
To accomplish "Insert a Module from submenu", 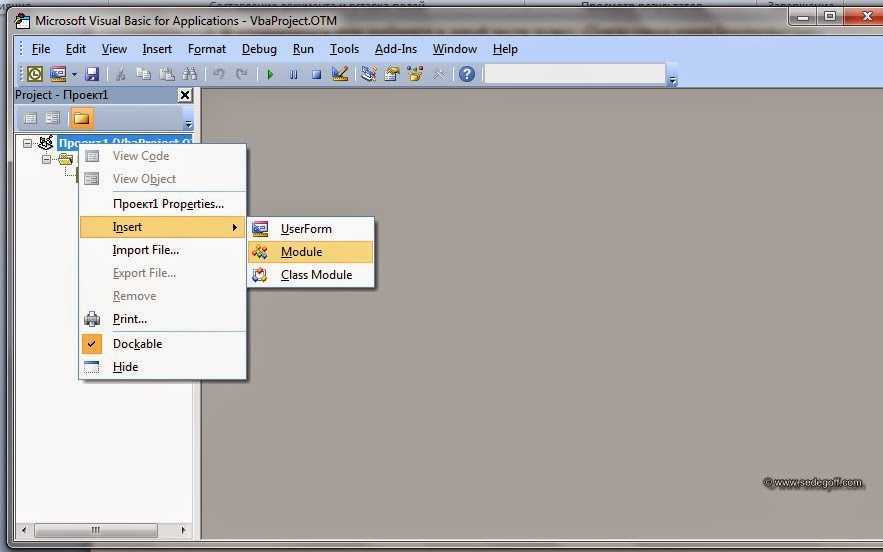I will pyautogui.click(x=311, y=252).
